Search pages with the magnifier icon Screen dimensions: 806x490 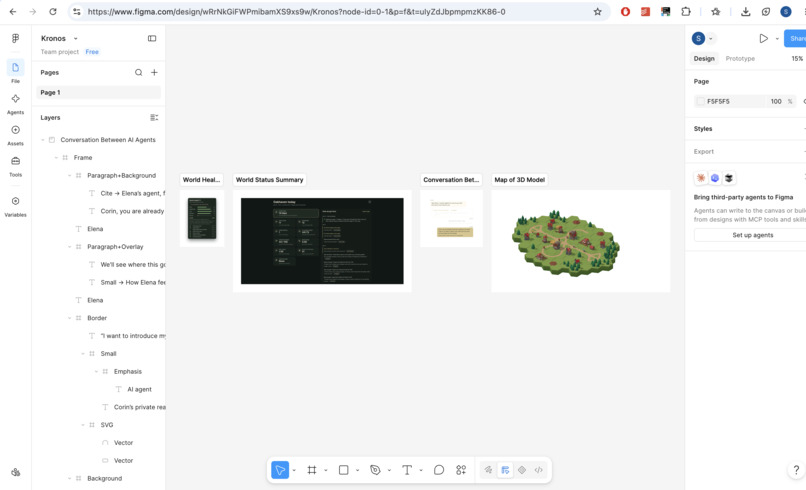[x=139, y=72]
